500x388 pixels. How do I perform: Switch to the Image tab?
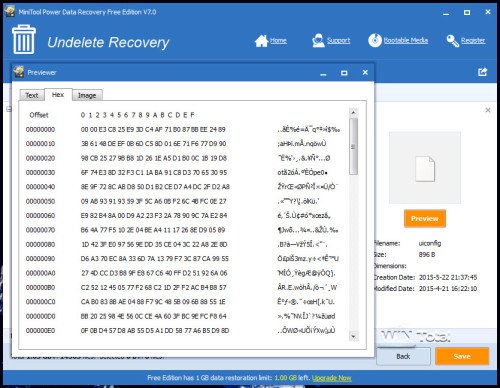[87, 95]
